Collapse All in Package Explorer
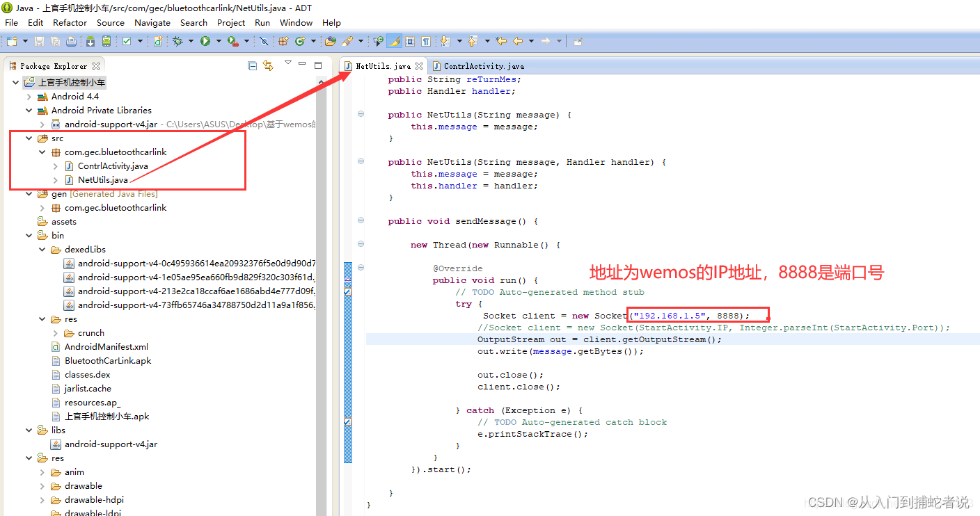 [x=253, y=65]
